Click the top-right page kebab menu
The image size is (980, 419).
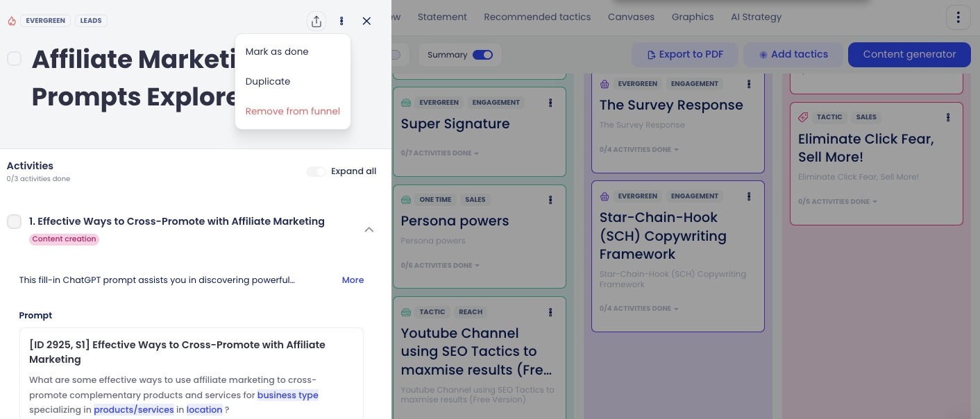click(x=958, y=17)
